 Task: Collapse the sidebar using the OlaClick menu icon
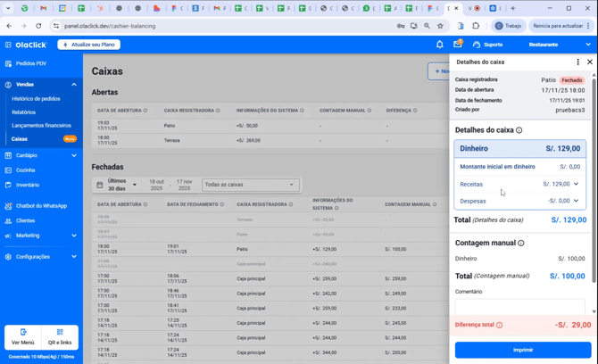[8, 45]
